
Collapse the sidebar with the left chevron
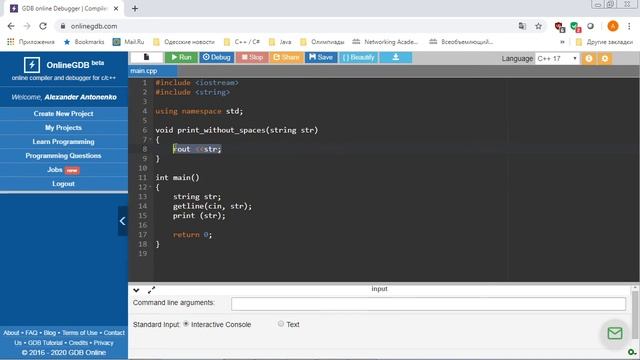[122, 221]
